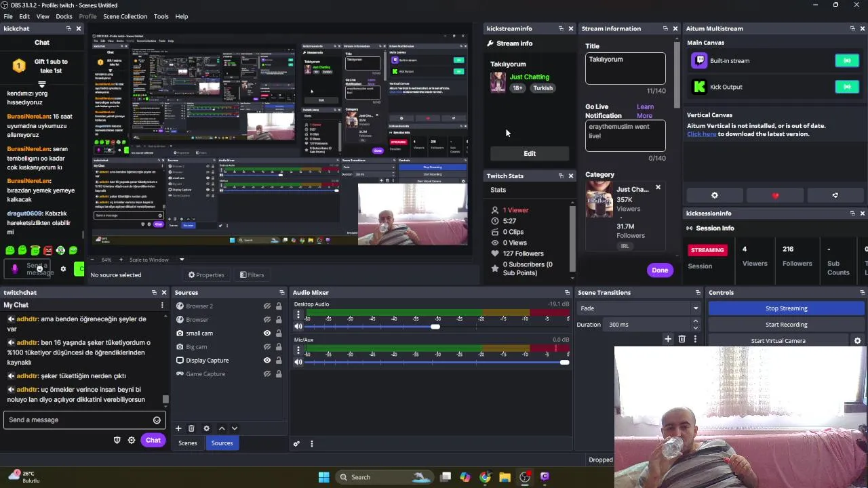
Task: Toggle visibility of Browser 2 source
Action: point(267,306)
